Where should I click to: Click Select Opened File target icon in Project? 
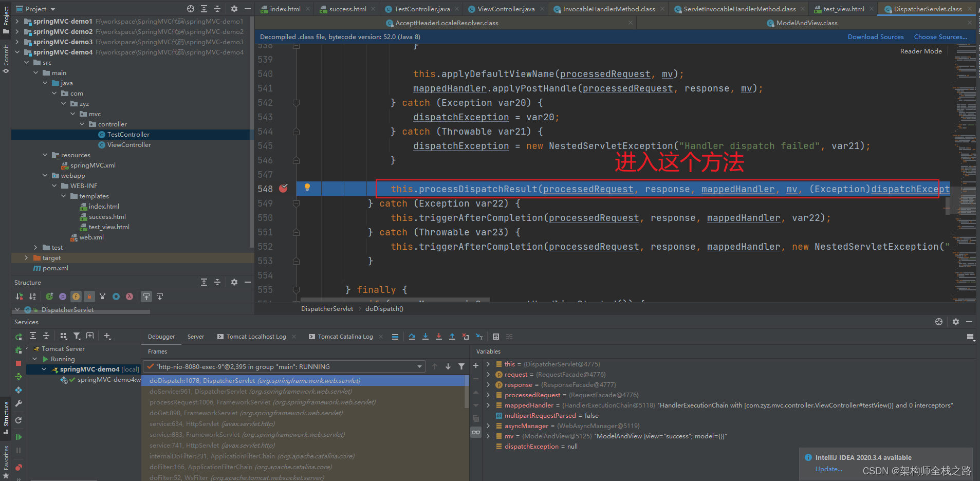[191, 9]
